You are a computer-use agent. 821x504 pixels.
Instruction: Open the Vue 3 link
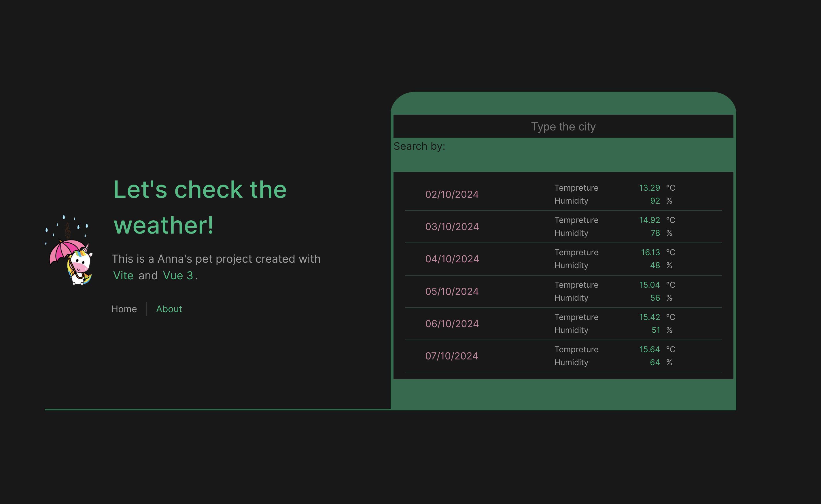(178, 276)
